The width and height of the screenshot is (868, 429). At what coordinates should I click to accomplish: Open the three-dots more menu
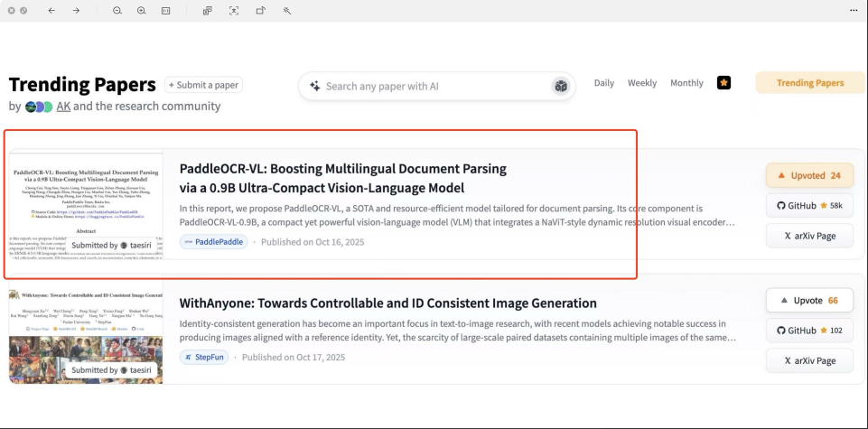click(x=854, y=11)
